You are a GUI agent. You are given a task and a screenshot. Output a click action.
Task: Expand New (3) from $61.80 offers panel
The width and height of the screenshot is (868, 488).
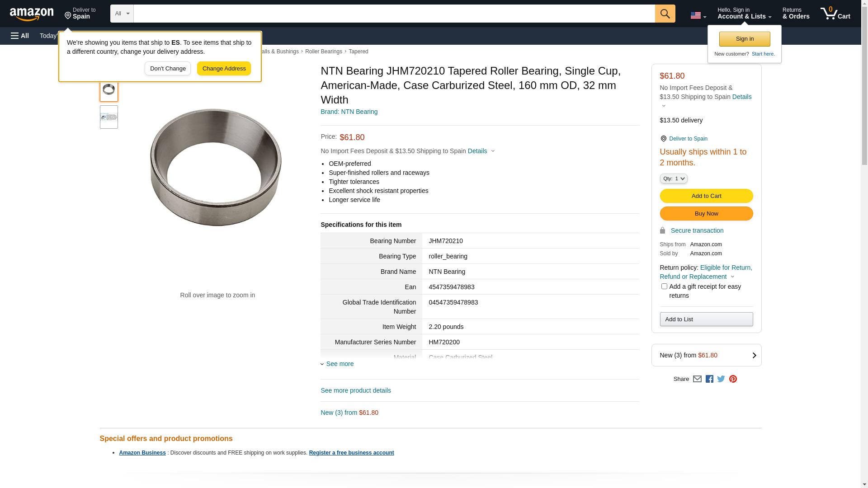pos(706,355)
